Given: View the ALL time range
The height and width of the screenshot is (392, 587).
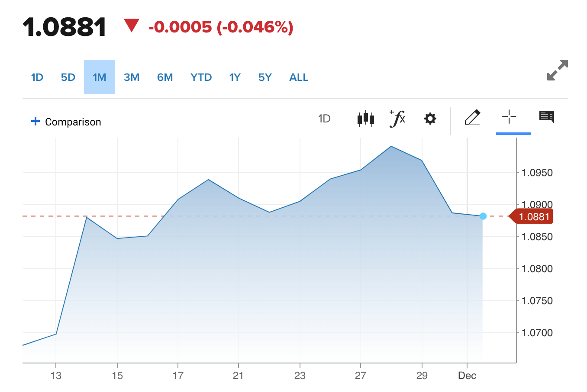Looking at the screenshot, I should (x=299, y=77).
